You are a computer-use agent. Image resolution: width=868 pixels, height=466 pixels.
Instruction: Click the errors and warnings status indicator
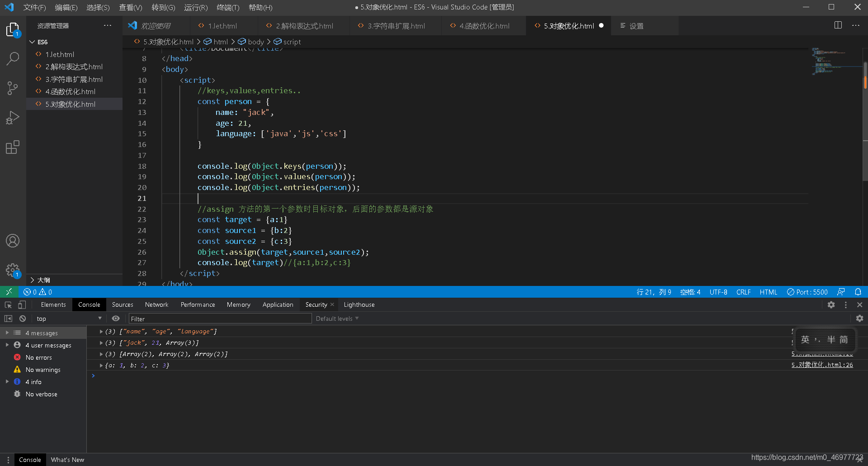pyautogui.click(x=38, y=292)
